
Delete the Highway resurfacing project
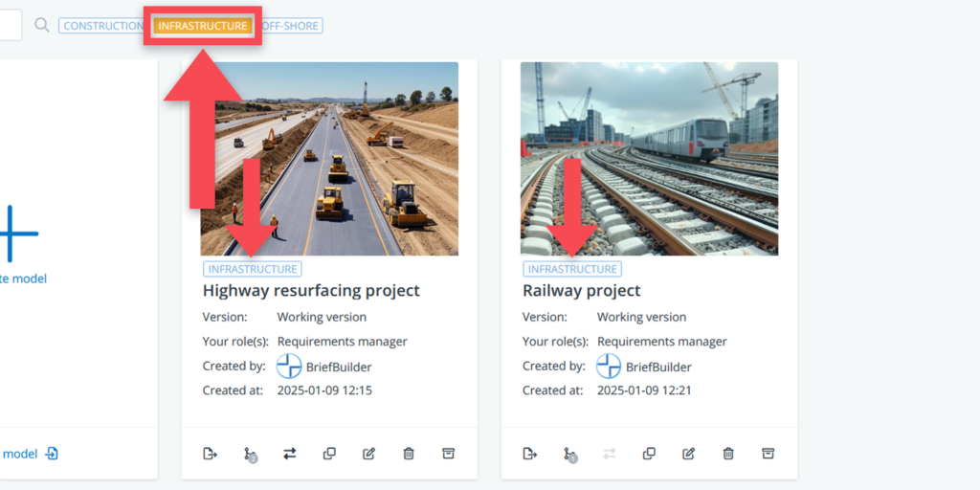point(409,454)
